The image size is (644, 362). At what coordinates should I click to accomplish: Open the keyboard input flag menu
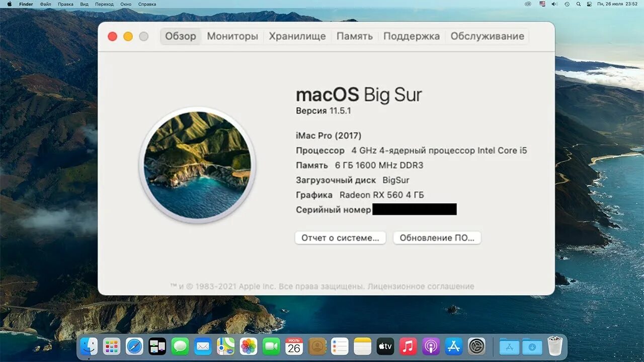point(542,4)
